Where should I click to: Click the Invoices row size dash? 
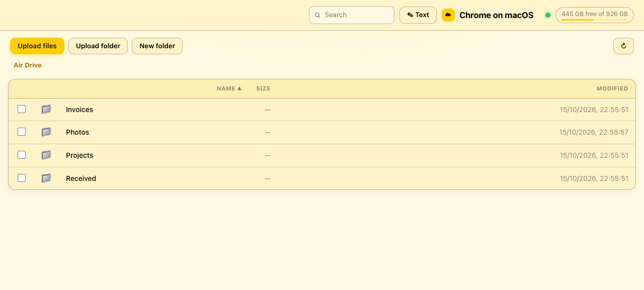[x=268, y=110]
